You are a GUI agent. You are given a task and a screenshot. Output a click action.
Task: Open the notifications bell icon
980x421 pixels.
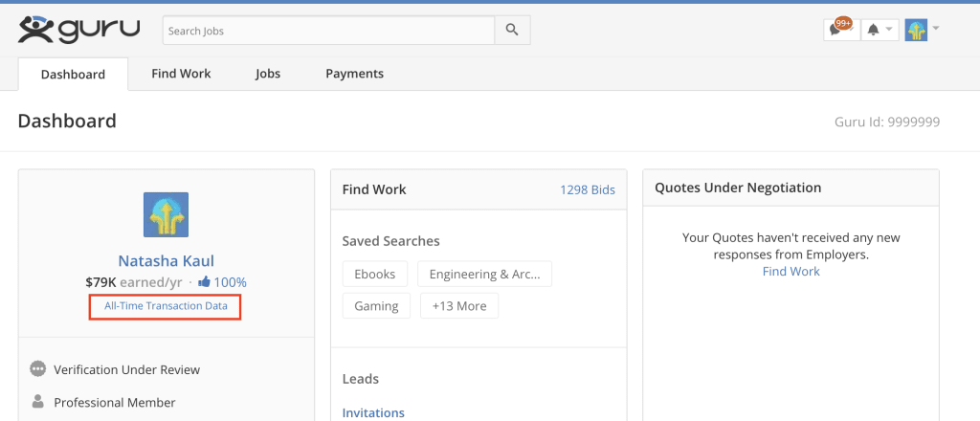(874, 30)
